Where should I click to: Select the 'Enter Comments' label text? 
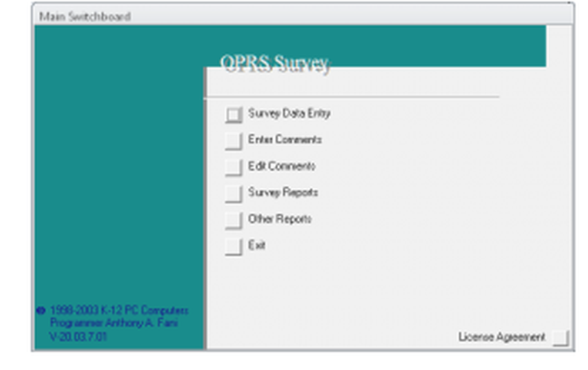click(285, 139)
